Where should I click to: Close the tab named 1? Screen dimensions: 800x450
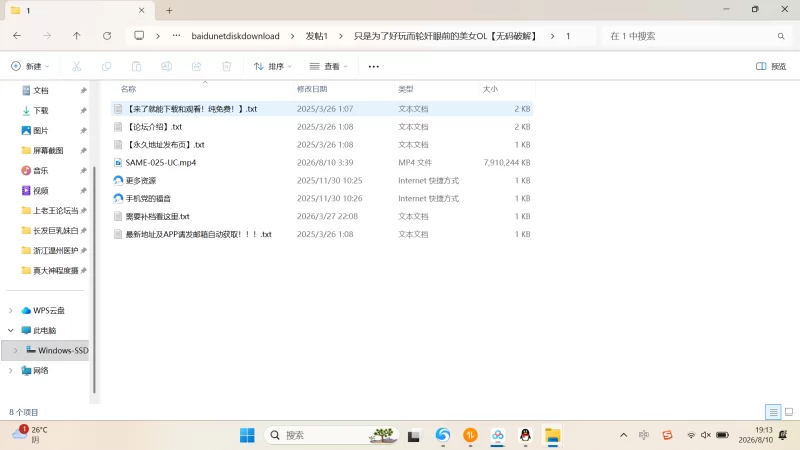coord(141,10)
